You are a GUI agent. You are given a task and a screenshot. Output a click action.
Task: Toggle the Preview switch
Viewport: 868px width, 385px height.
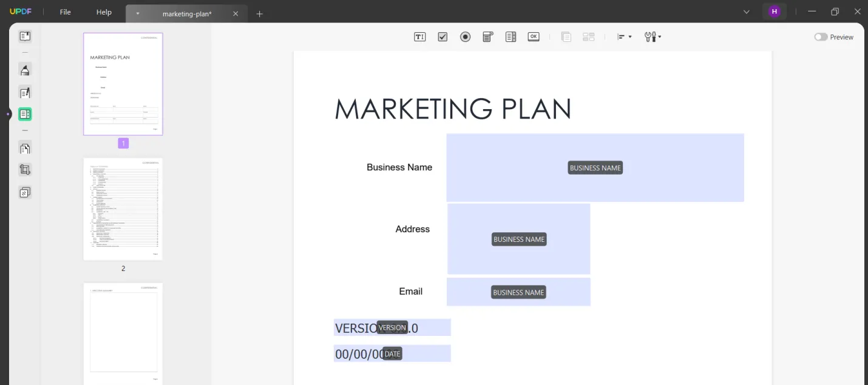pyautogui.click(x=821, y=37)
